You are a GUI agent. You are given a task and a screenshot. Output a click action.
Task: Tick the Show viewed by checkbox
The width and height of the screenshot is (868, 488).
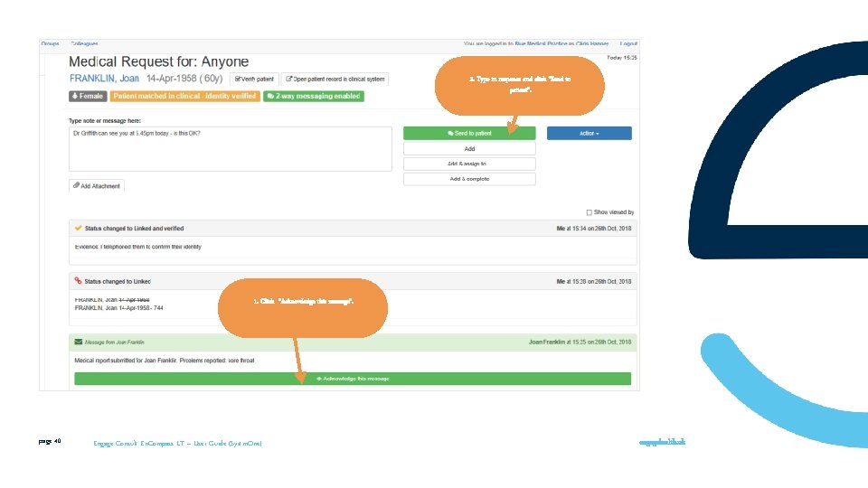(589, 212)
